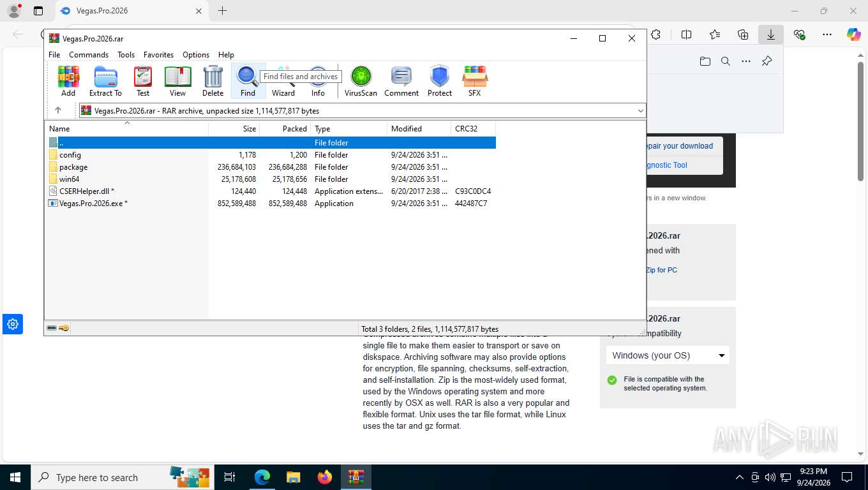Viewport: 868px width, 490px height.
Task: Start the VirusScan tool
Action: [x=361, y=81]
